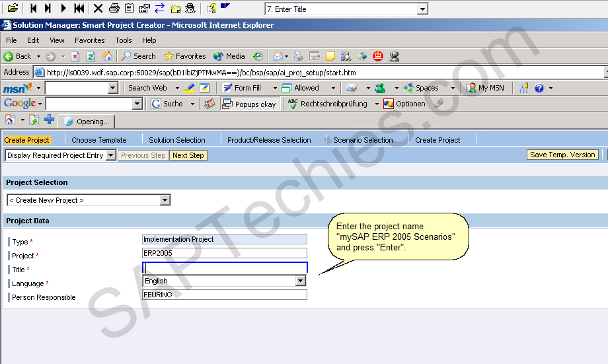Open the Help menu

point(149,40)
